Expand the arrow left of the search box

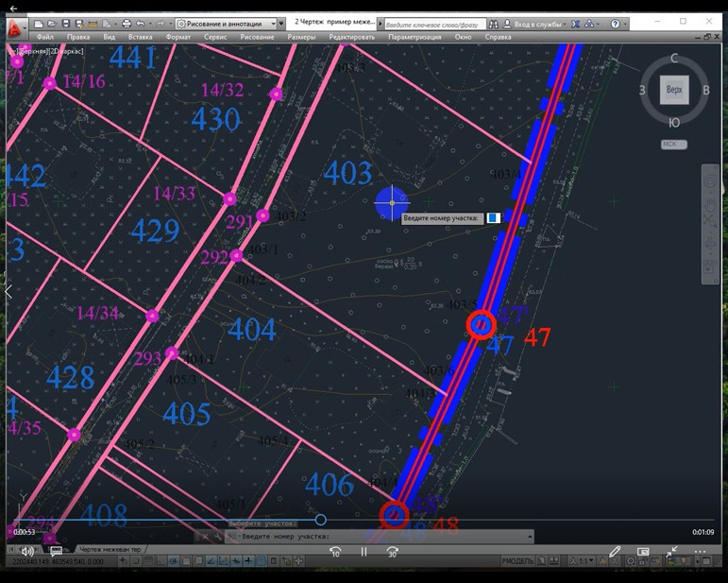pyautogui.click(x=381, y=24)
